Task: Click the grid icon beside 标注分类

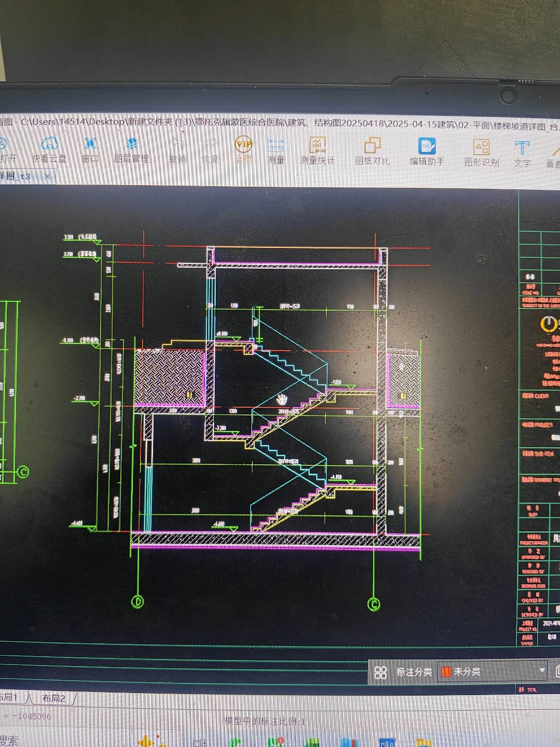Action: coord(381,672)
